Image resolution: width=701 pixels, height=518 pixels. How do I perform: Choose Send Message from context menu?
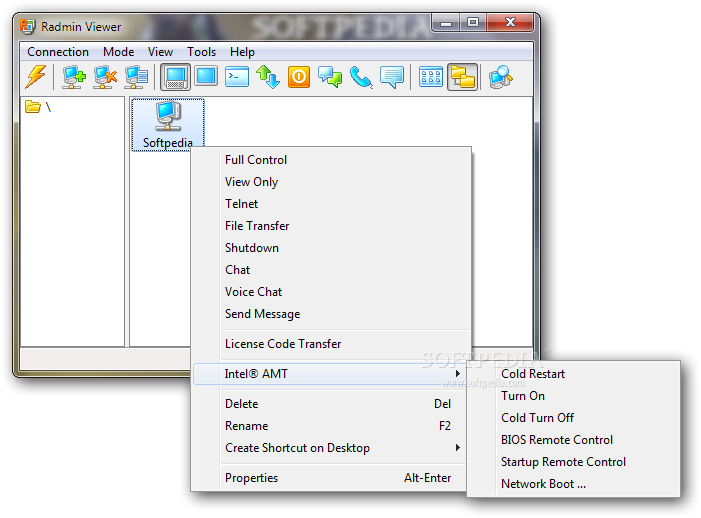[331, 314]
